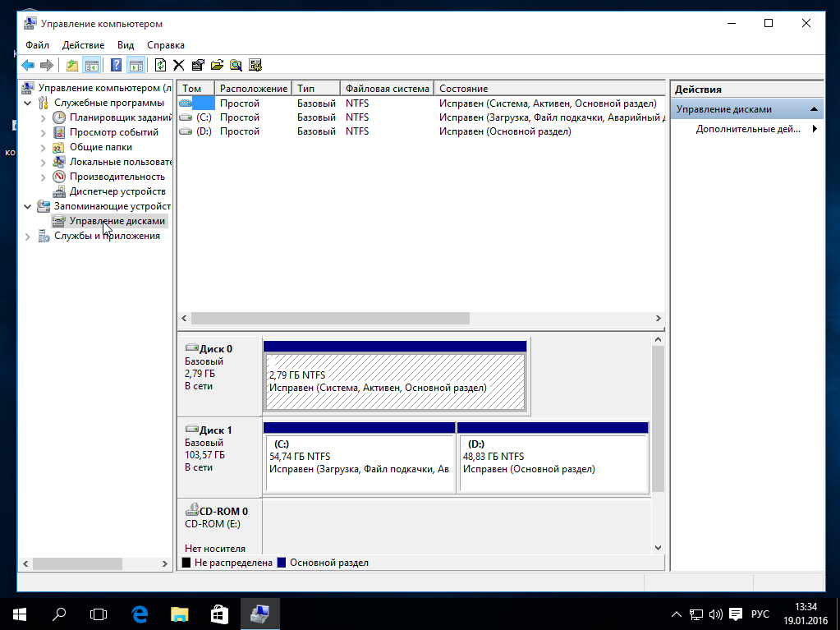Click the blue Основной раздел legend swatch
This screenshot has height=630, width=840.
282,563
